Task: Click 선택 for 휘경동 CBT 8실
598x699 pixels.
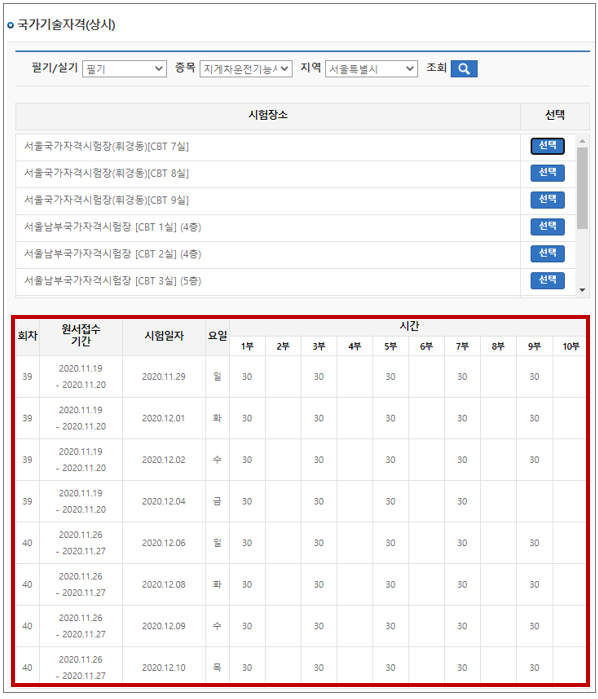Action: pos(547,173)
